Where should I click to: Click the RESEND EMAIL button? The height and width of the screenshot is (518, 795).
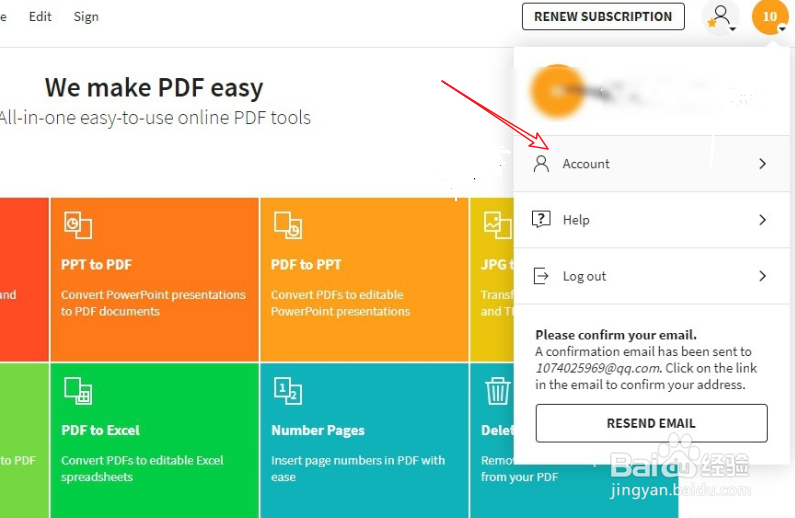tap(652, 423)
